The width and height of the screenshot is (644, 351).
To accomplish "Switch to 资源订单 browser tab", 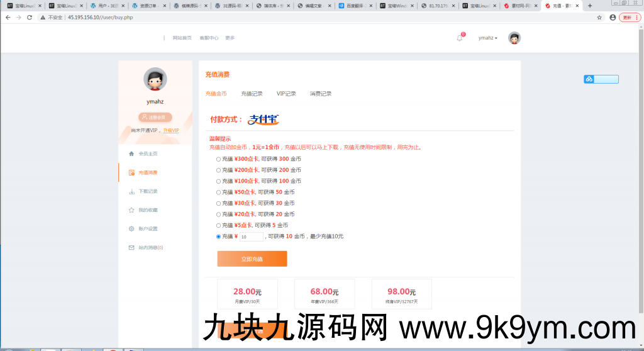I will coord(148,6).
